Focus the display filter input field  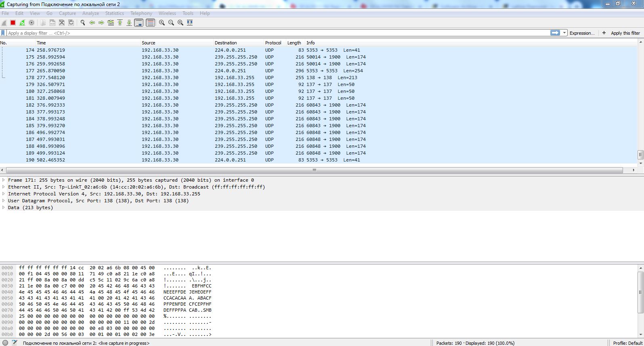pyautogui.click(x=278, y=33)
